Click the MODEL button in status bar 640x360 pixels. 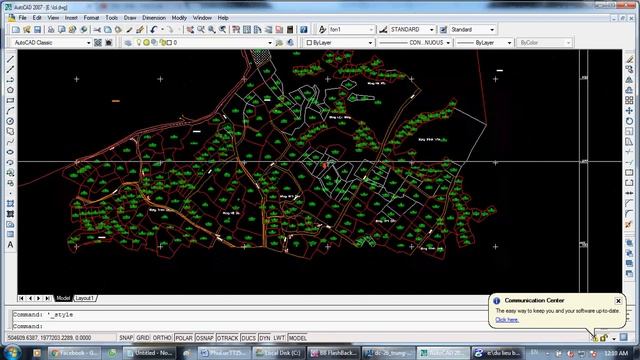[x=298, y=338]
